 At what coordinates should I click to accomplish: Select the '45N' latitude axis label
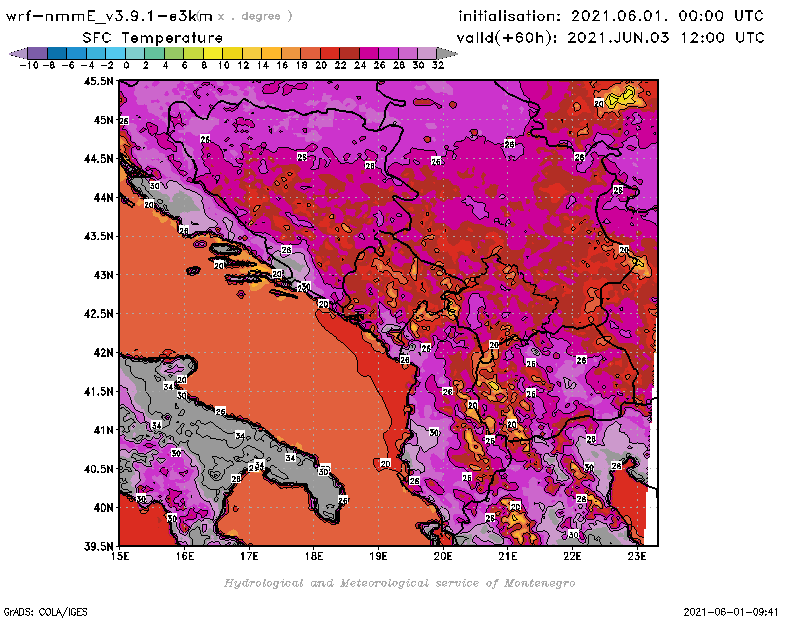(x=103, y=120)
